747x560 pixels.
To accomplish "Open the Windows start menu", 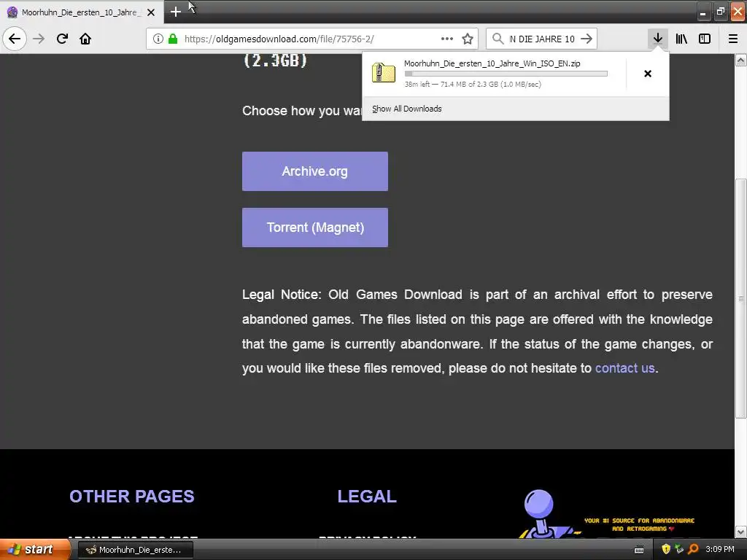I will click(x=35, y=550).
